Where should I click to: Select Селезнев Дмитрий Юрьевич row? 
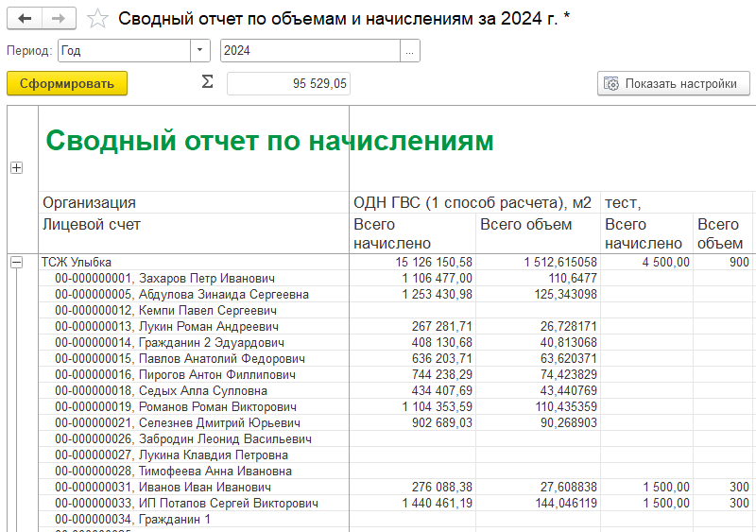pos(194,422)
